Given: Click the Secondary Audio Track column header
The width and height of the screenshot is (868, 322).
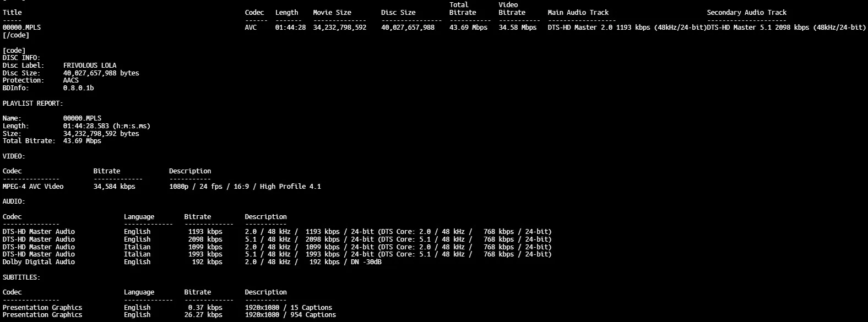Looking at the screenshot, I should pos(746,13).
